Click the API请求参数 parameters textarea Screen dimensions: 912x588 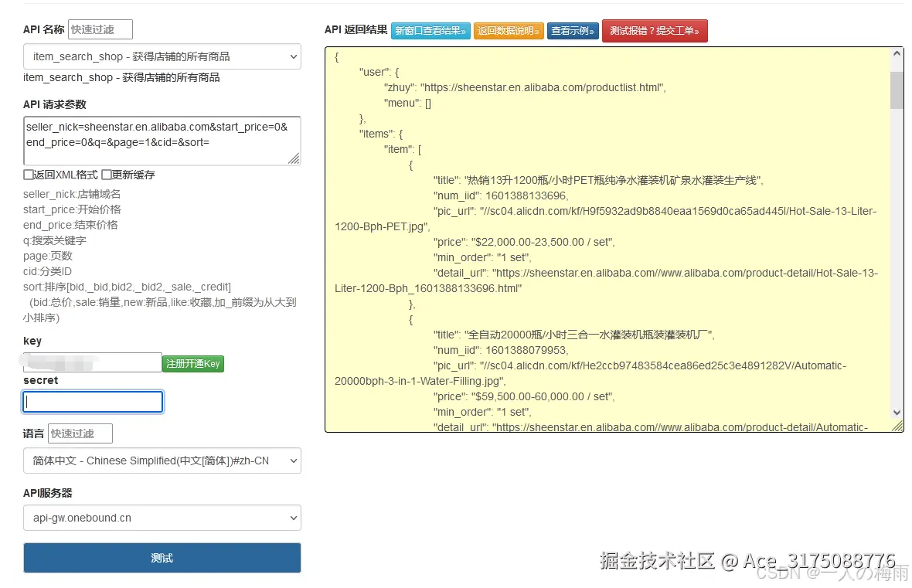coord(162,141)
